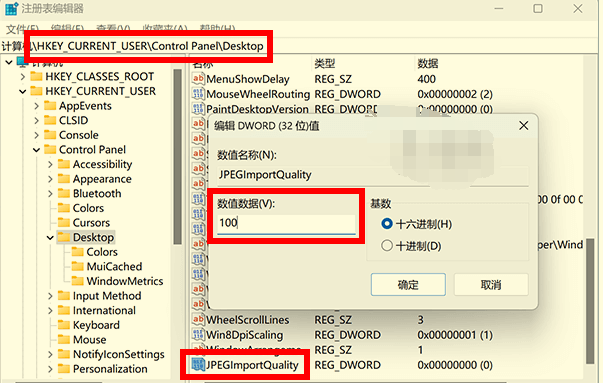Viewport: 603px width, 383px height.
Task: Select the PaintDesktopVersion value name
Action: (x=257, y=109)
